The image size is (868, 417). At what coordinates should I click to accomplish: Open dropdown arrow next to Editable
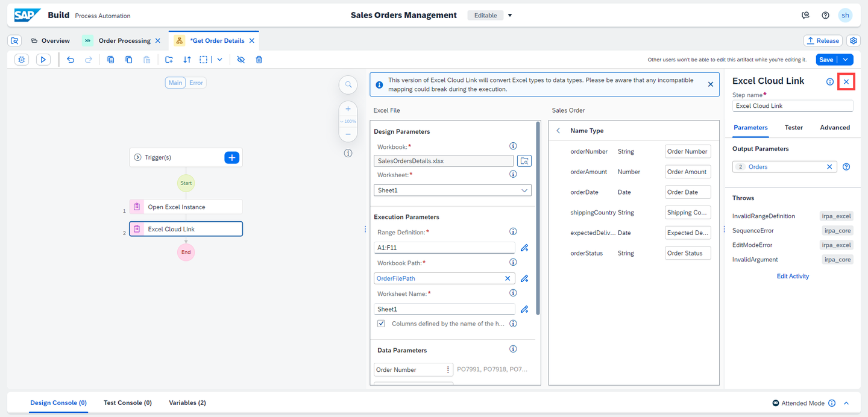510,16
